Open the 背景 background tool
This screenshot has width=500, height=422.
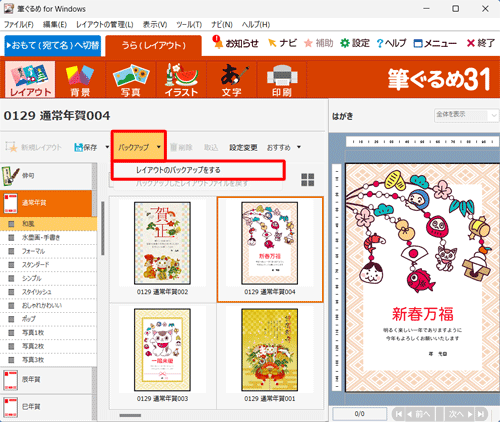pos(80,79)
